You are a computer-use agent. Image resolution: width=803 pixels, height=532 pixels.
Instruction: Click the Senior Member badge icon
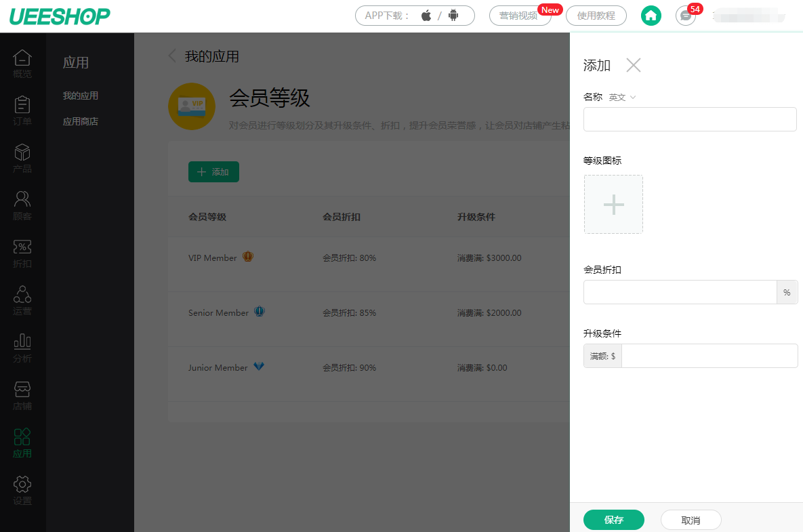pos(260,311)
